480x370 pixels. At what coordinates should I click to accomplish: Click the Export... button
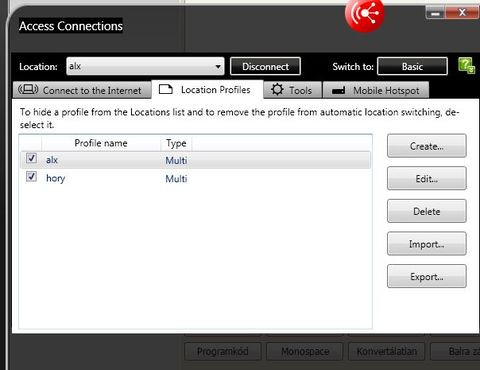coord(427,276)
